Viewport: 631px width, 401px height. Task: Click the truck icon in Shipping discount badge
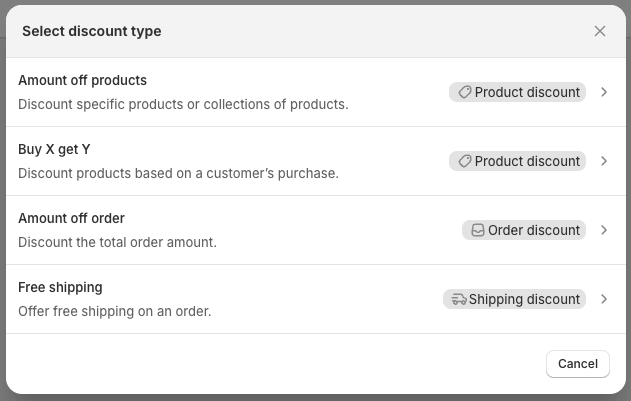coord(459,299)
